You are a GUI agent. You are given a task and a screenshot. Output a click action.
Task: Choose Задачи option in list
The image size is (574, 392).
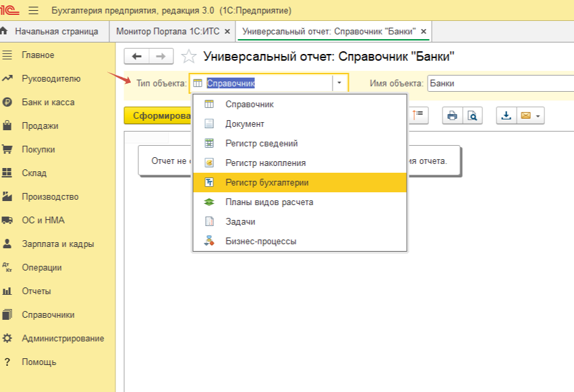click(299, 222)
